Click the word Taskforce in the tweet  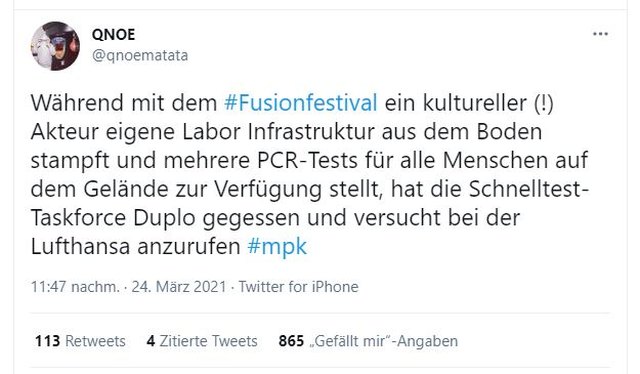pos(78,218)
